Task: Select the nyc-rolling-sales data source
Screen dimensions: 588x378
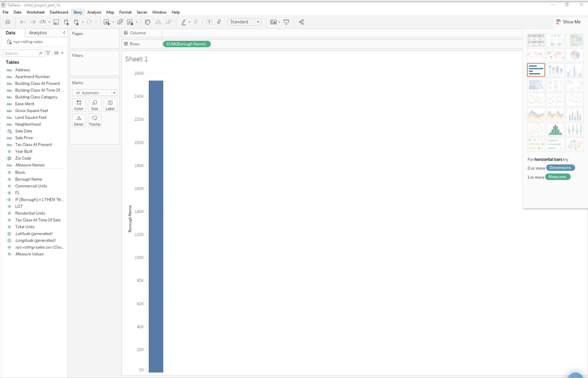Action: (x=28, y=42)
